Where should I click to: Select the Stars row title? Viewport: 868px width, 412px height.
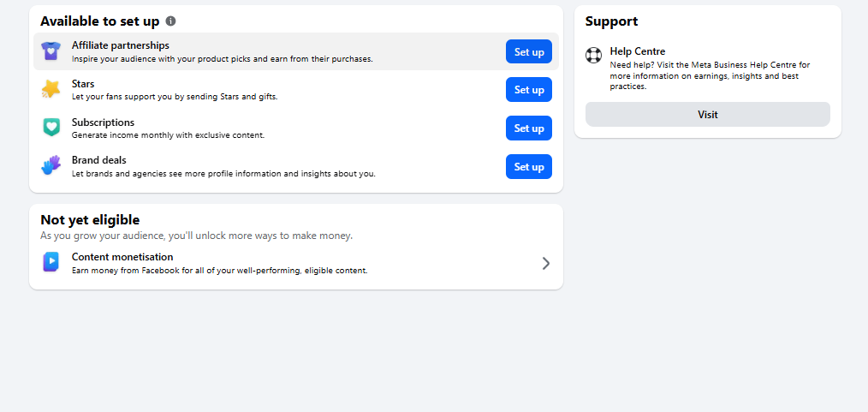coord(83,84)
